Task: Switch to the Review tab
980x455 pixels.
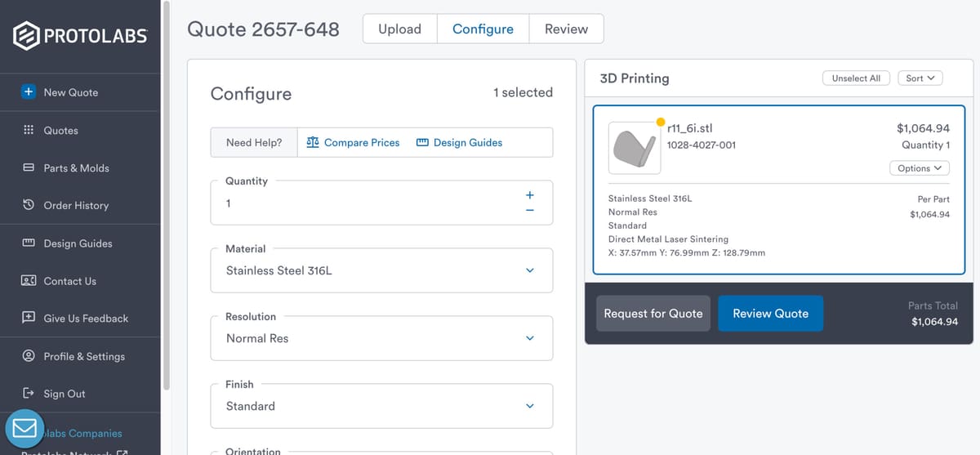Action: 566,29
